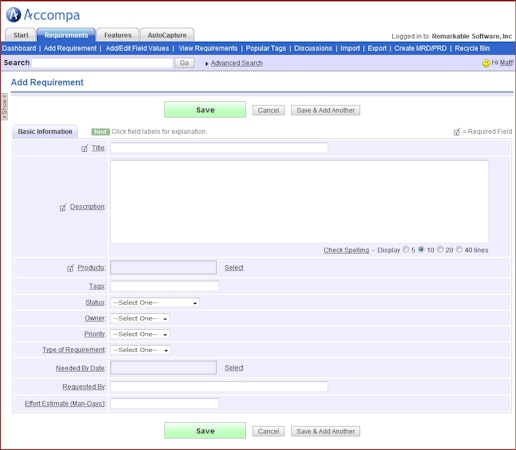Click the Title input field
Image resolution: width=516 pixels, height=450 pixels.
coord(219,148)
